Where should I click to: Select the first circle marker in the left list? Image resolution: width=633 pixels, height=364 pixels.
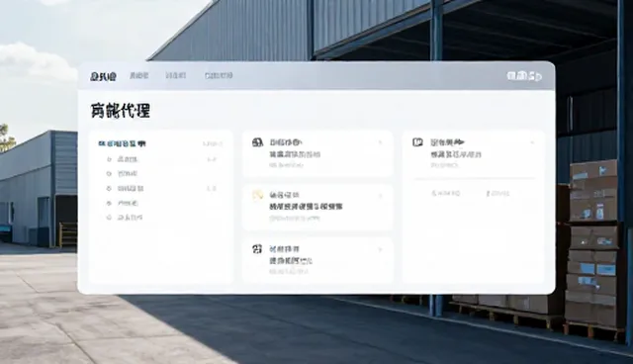click(109, 159)
